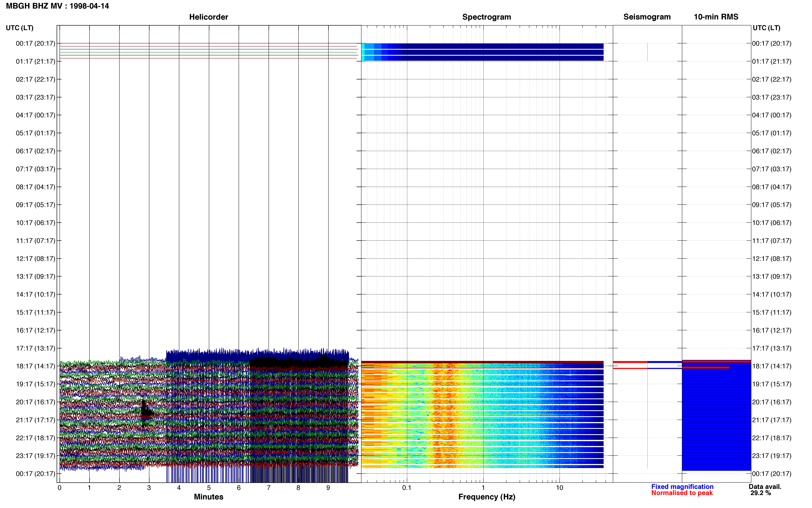Click right-axis time label '13:17 (09:17)'
The height and width of the screenshot is (508, 812).
click(772, 277)
